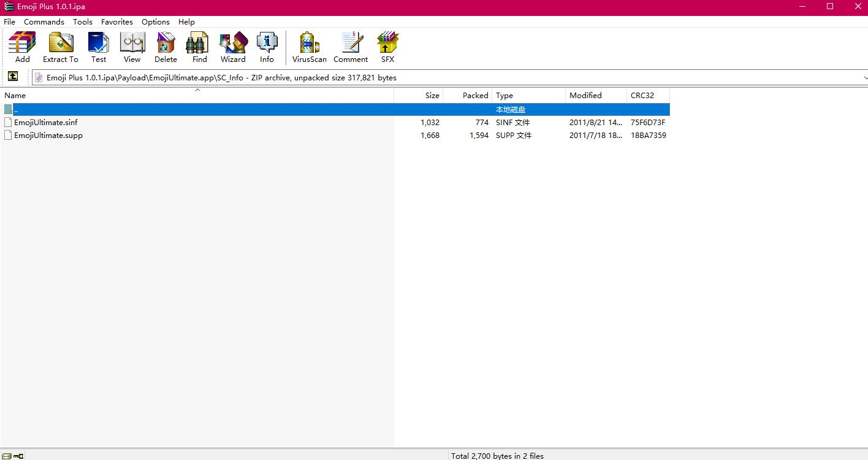Open the Tools menu
The height and width of the screenshot is (460, 868).
(x=83, y=21)
